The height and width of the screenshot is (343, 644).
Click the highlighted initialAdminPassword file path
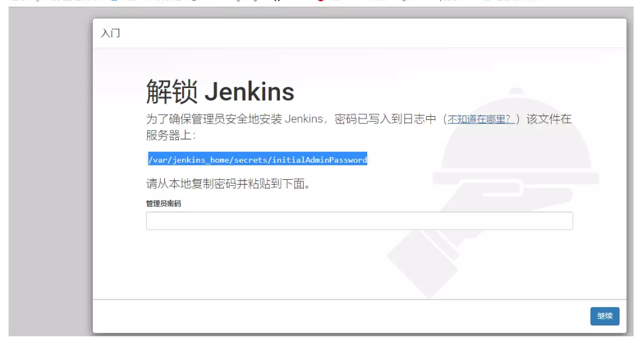click(257, 160)
